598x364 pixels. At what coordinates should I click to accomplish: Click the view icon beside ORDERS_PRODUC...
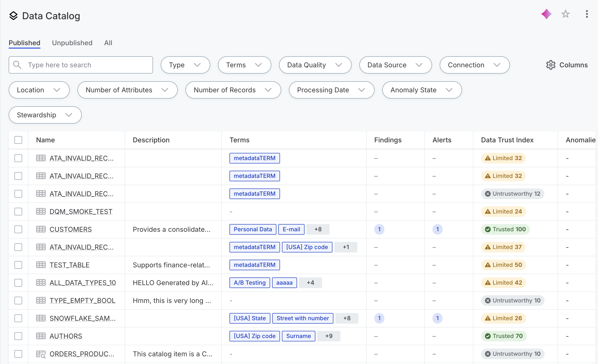click(x=41, y=354)
